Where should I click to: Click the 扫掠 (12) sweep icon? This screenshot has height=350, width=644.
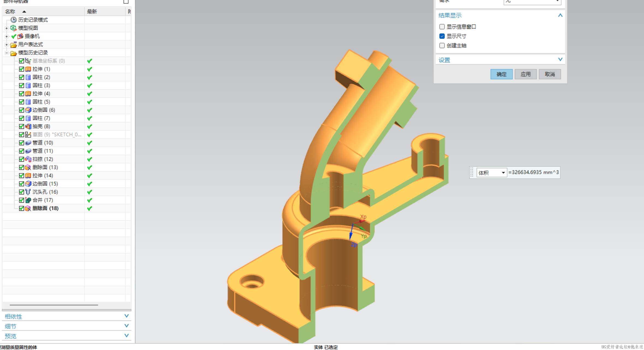[x=28, y=159]
